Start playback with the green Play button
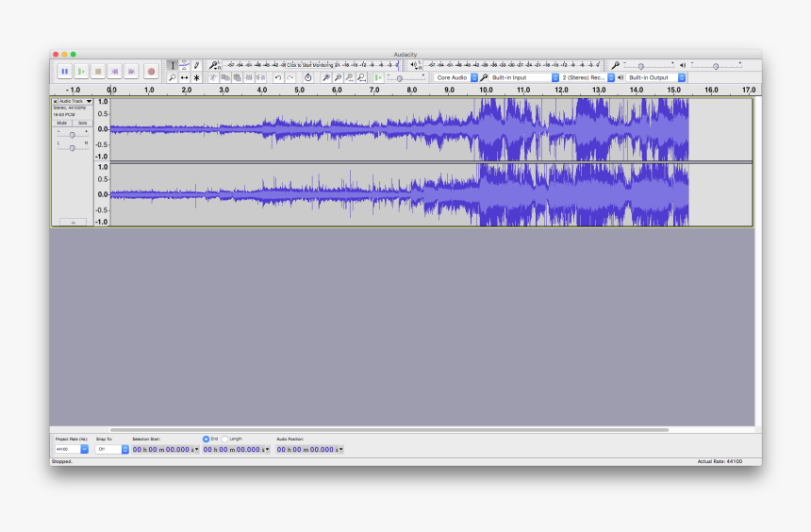Screen dimensions: 811x532 click(81, 72)
